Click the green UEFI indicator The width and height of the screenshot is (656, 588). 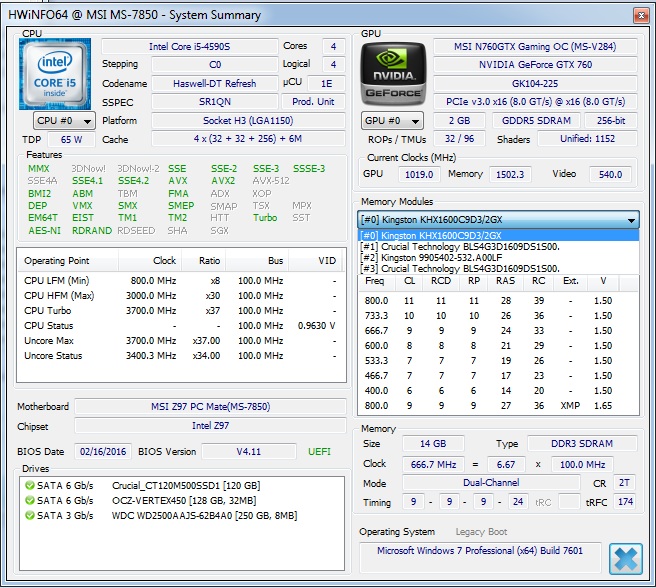(319, 452)
